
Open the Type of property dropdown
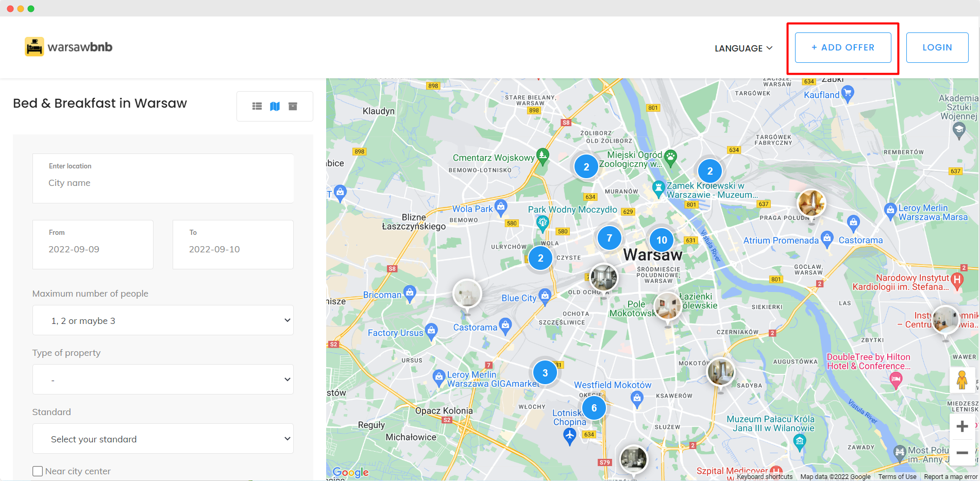[163, 380]
